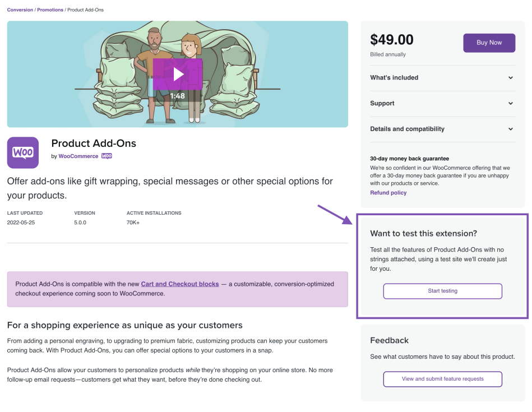Open View and submit feature requests
The height and width of the screenshot is (412, 532).
[442, 379]
